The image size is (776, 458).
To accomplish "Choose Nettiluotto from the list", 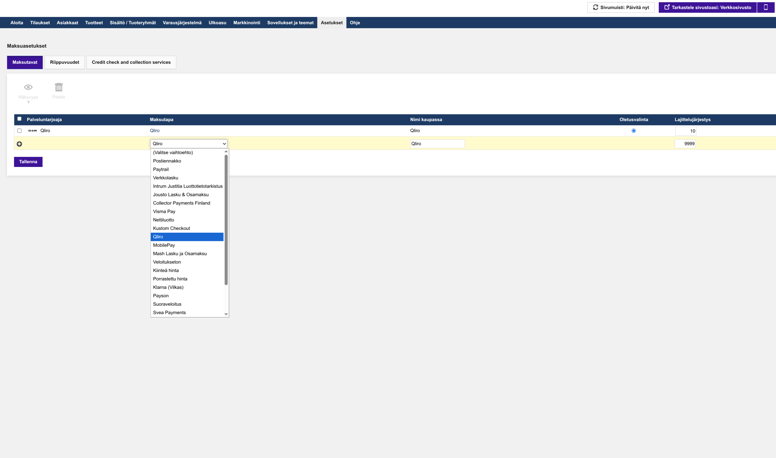I will (187, 220).
